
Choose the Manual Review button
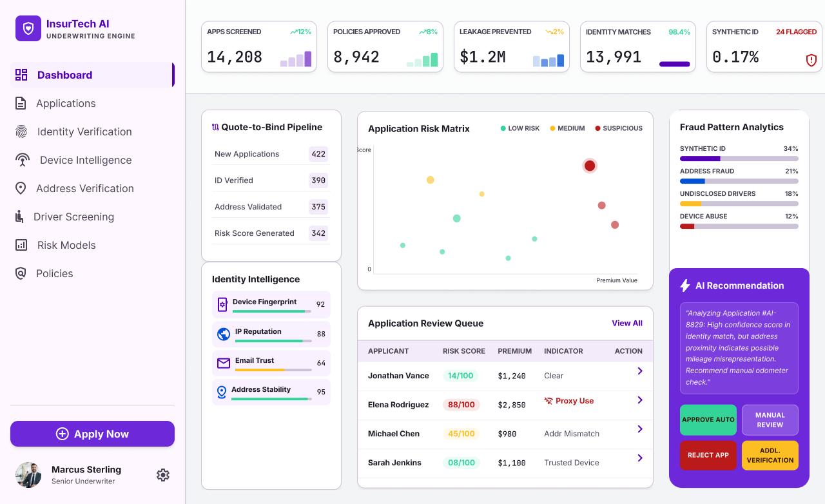[x=770, y=420]
